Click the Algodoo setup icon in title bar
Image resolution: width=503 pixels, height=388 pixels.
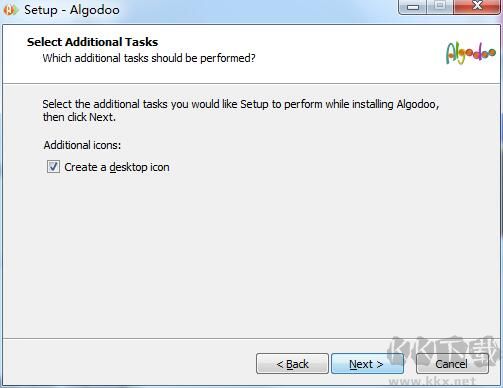pos(10,10)
